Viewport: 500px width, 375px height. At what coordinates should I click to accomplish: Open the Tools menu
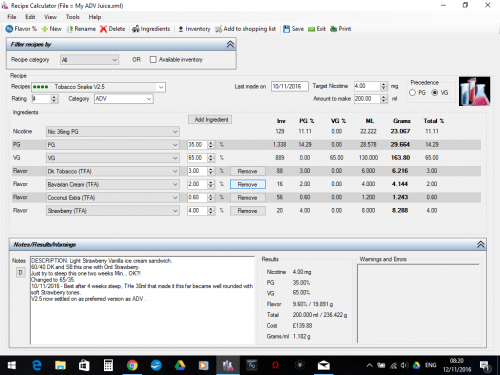coord(72,17)
